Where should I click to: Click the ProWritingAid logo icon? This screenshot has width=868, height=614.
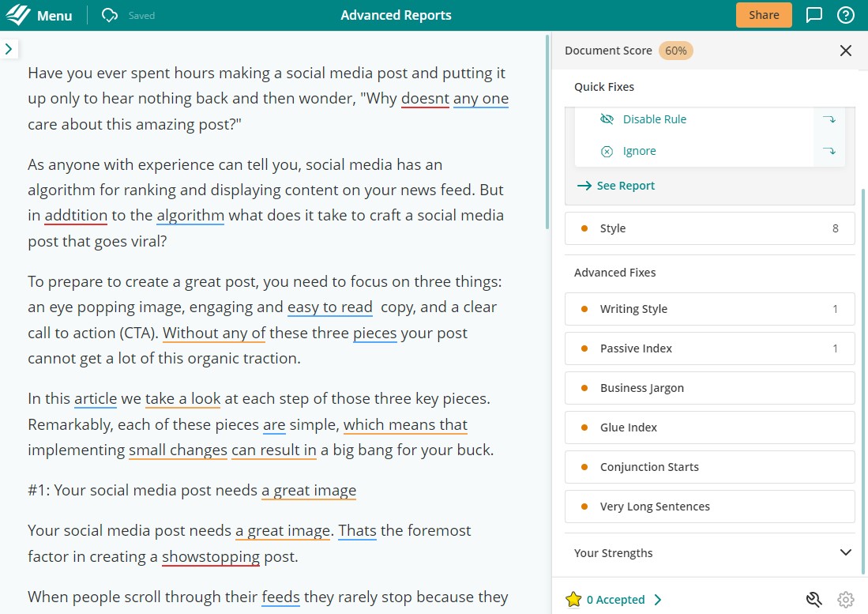point(17,15)
